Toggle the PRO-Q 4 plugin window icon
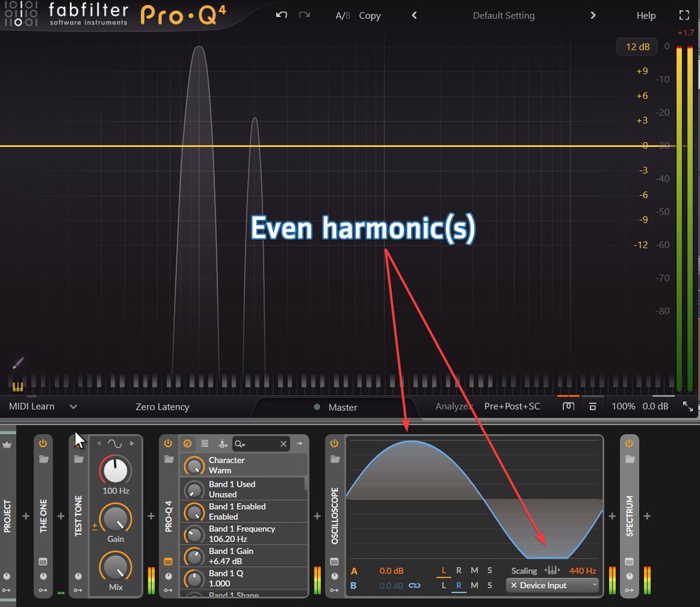This screenshot has height=607, width=700. [x=168, y=561]
